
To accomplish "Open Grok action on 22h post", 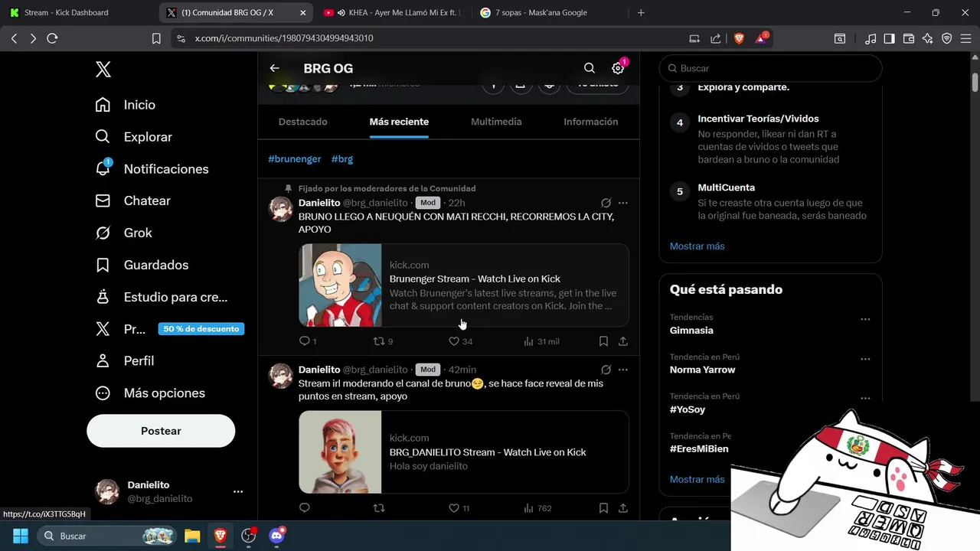I will pos(606,203).
